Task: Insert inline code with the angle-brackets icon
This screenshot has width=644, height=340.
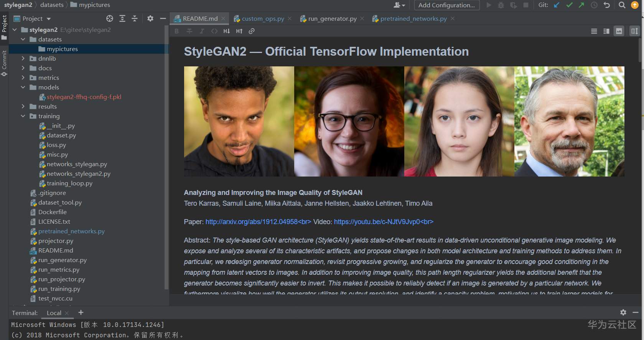Action: coord(214,31)
